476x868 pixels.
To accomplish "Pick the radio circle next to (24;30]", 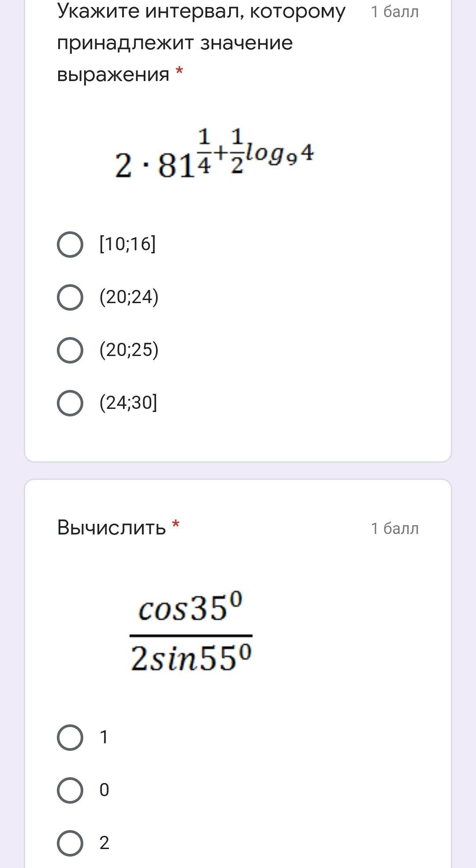I will [70, 403].
